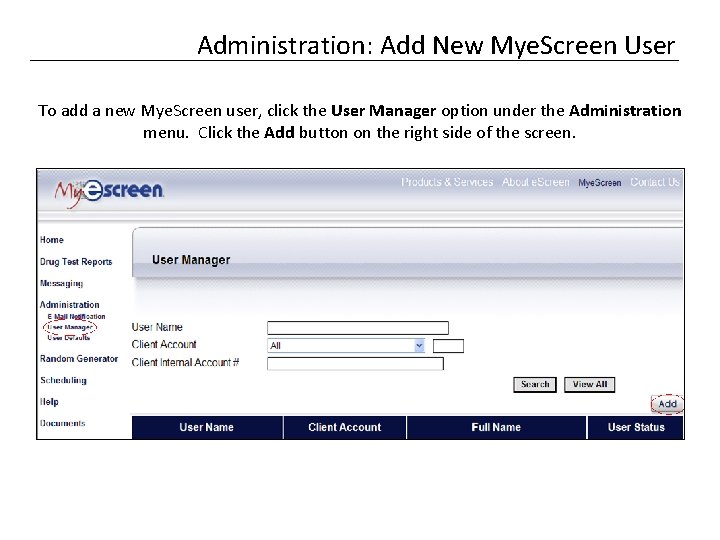Click the User Name input field

click(x=358, y=328)
